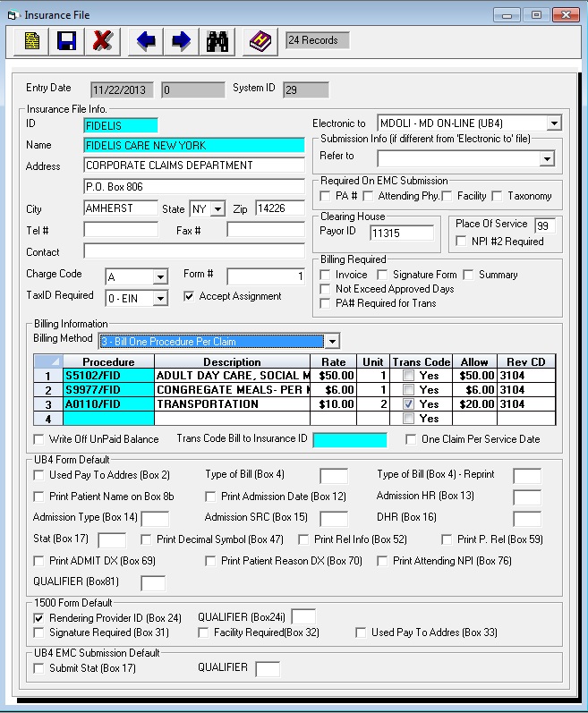
Task: Click the cyan Trans Code Bill to Insurance ID field
Action: (x=350, y=440)
